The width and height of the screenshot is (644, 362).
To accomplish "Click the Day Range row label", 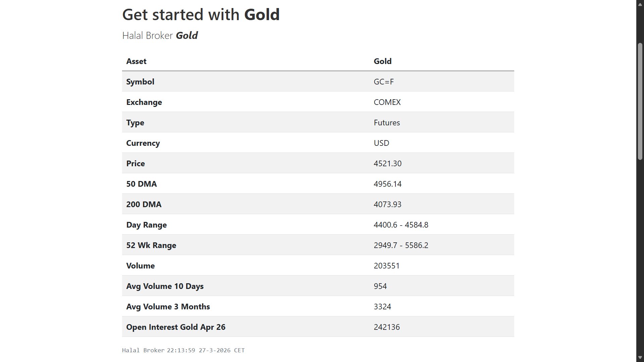I will [146, 225].
